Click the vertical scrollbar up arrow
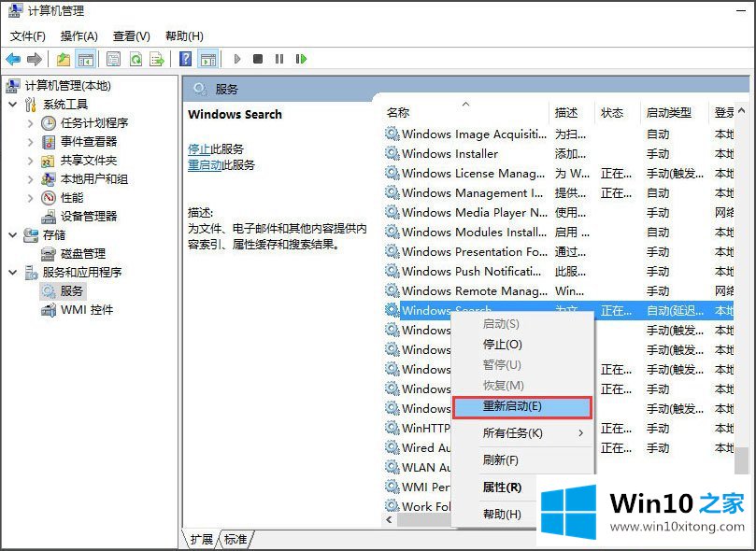The height and width of the screenshot is (551, 756). point(742,111)
